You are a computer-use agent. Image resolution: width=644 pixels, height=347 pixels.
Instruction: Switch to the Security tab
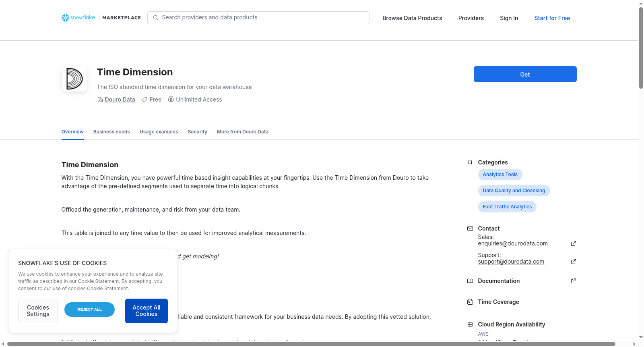point(197,132)
